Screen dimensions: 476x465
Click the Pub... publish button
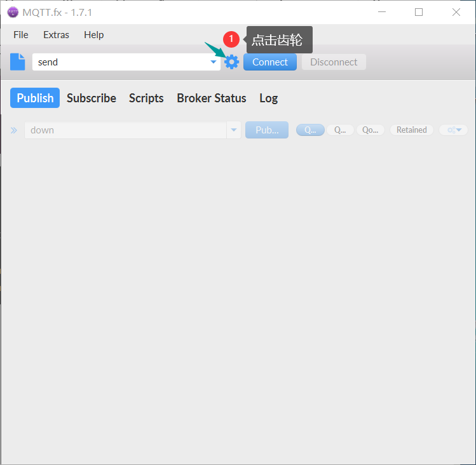[x=267, y=130]
